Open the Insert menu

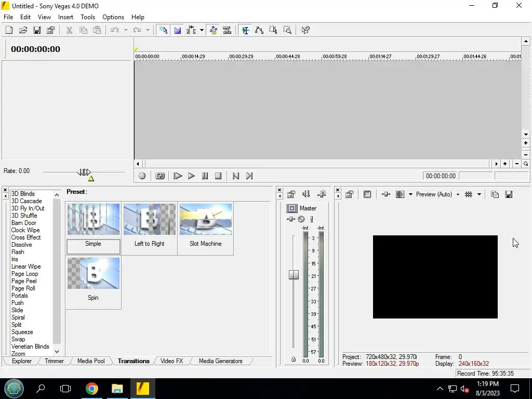click(x=65, y=17)
